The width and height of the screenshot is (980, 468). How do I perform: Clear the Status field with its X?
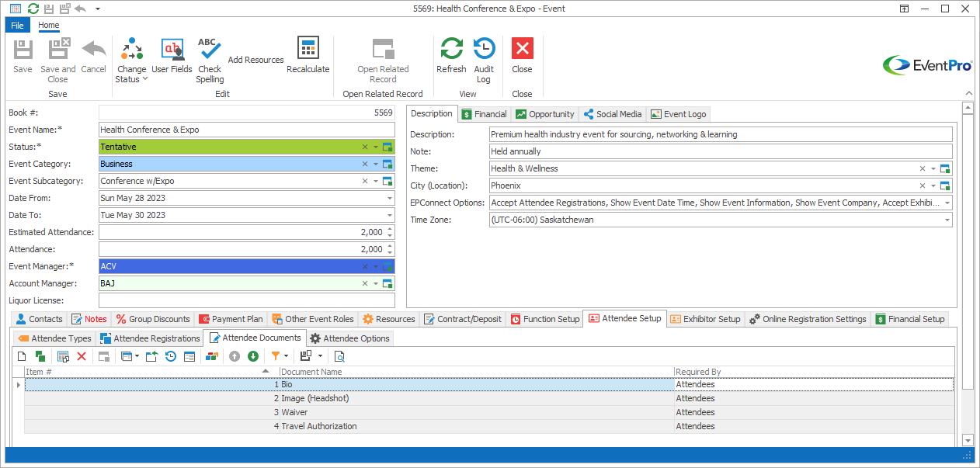pyautogui.click(x=365, y=147)
